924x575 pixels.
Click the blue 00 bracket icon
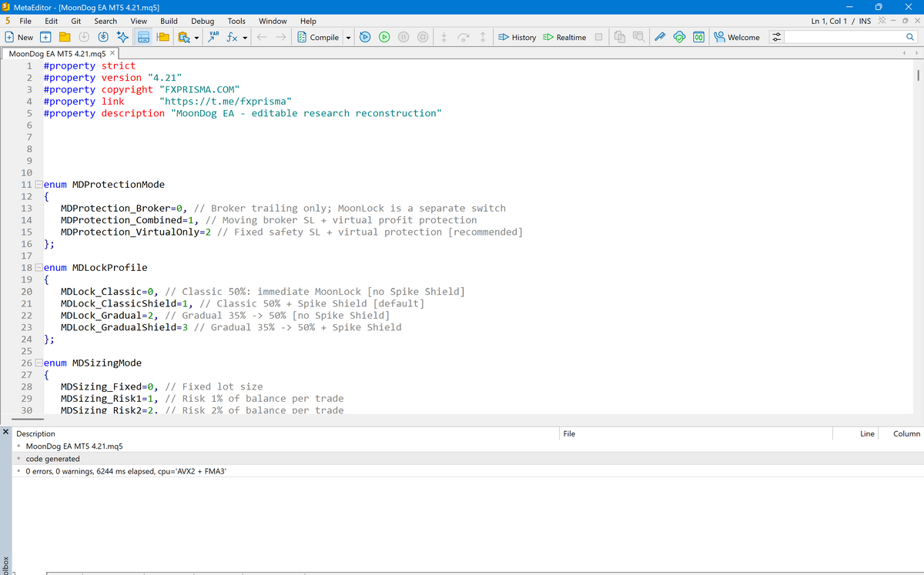click(698, 37)
